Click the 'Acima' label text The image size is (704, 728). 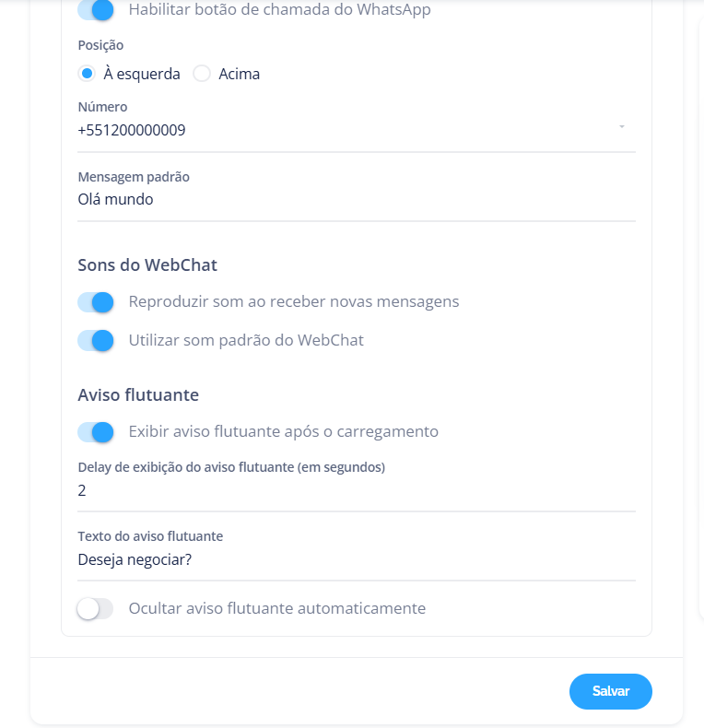(240, 75)
